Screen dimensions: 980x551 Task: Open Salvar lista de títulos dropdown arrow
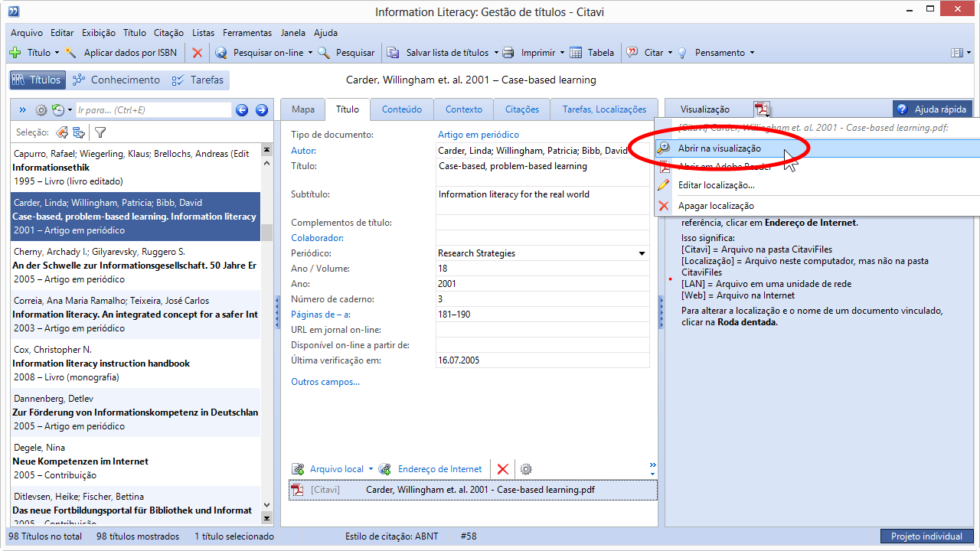(495, 53)
